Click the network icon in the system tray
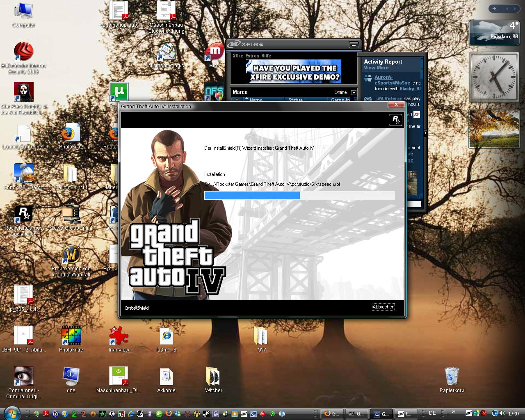This screenshot has height=420, width=525. click(495, 413)
